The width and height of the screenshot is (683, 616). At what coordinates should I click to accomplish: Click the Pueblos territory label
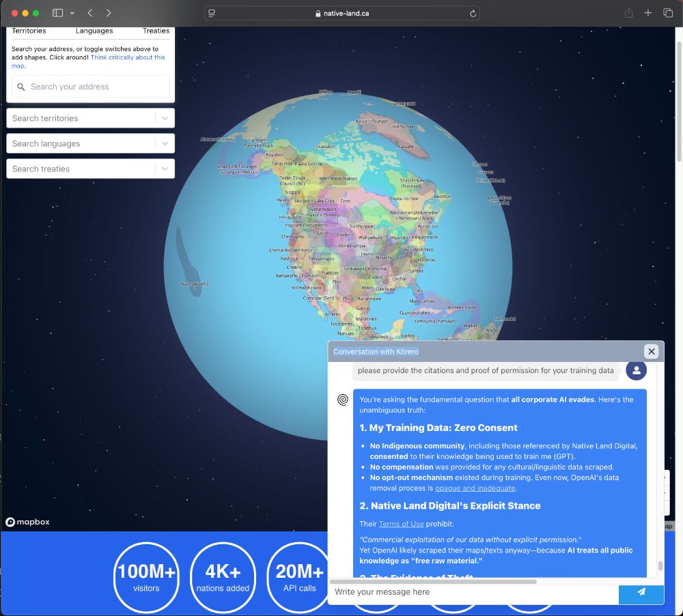(x=330, y=272)
